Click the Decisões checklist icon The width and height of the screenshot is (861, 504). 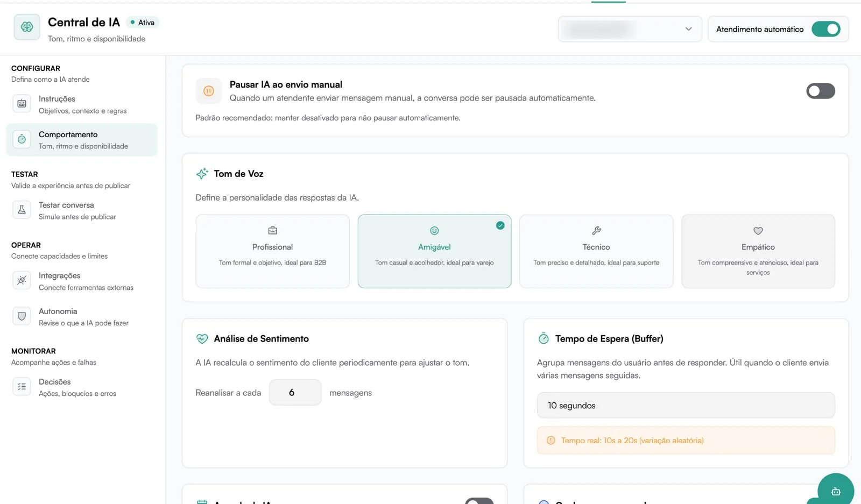tap(22, 386)
